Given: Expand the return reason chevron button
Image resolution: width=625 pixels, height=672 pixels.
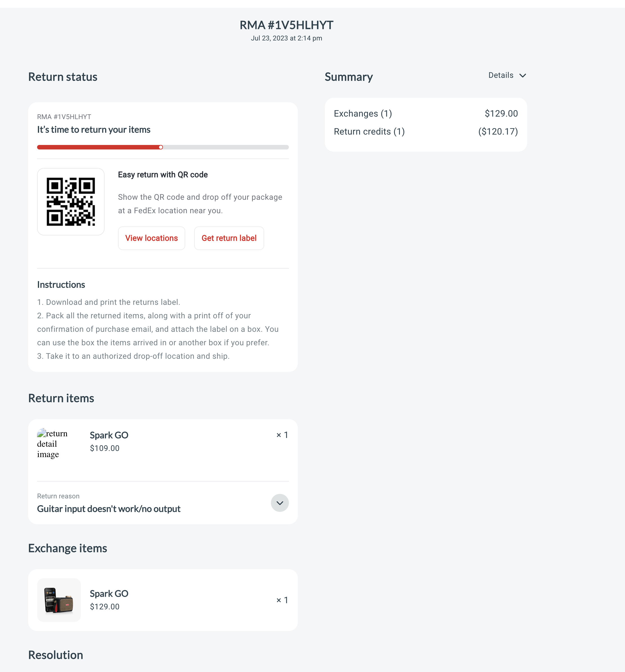Looking at the screenshot, I should click(x=280, y=503).
